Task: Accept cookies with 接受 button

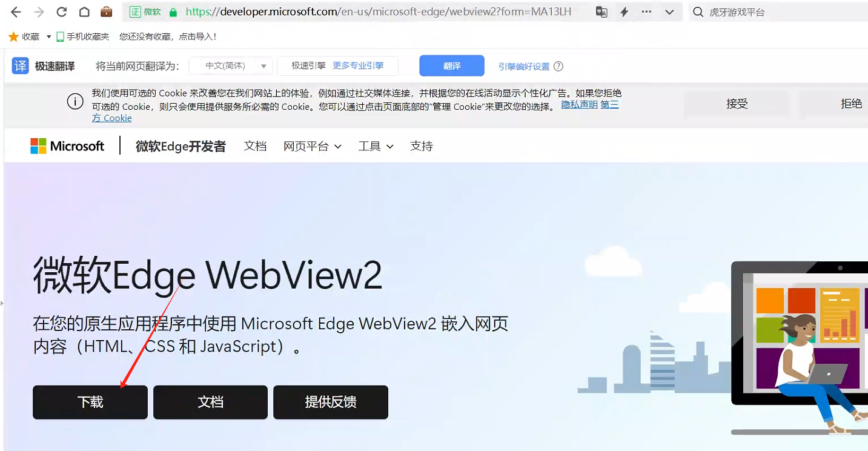Action: point(737,104)
